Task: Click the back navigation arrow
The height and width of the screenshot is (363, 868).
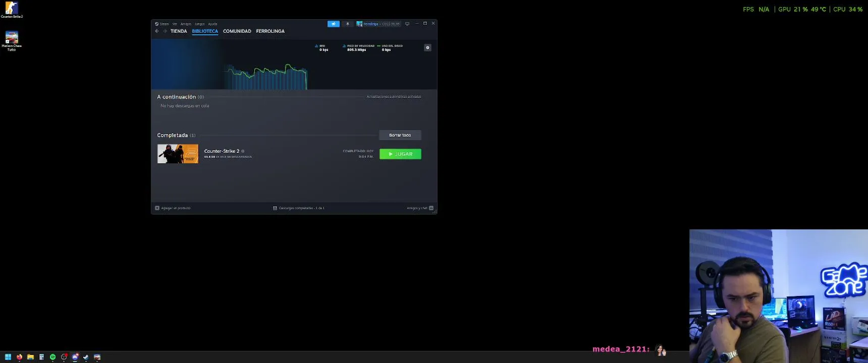Action: tap(157, 31)
